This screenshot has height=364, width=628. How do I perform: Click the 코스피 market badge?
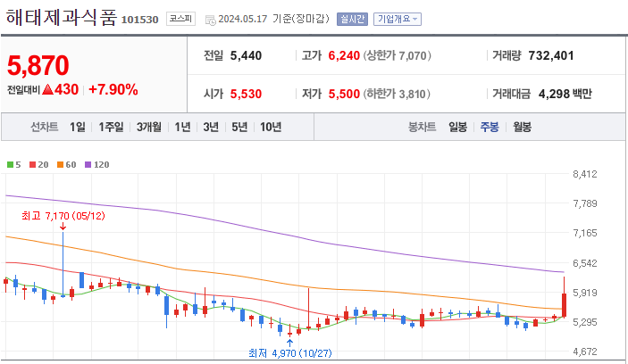(x=180, y=19)
